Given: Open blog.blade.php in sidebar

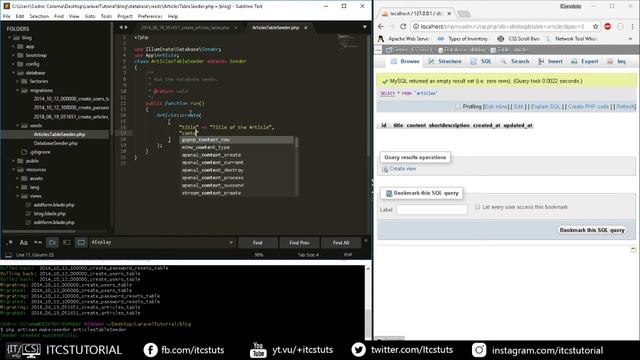Looking at the screenshot, I should click(50, 213).
